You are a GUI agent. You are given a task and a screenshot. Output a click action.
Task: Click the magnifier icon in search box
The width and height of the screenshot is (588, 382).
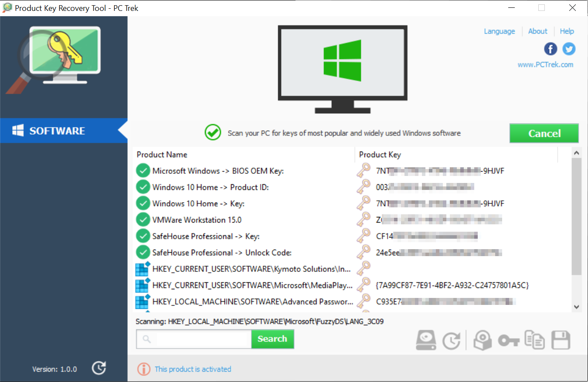tap(146, 339)
